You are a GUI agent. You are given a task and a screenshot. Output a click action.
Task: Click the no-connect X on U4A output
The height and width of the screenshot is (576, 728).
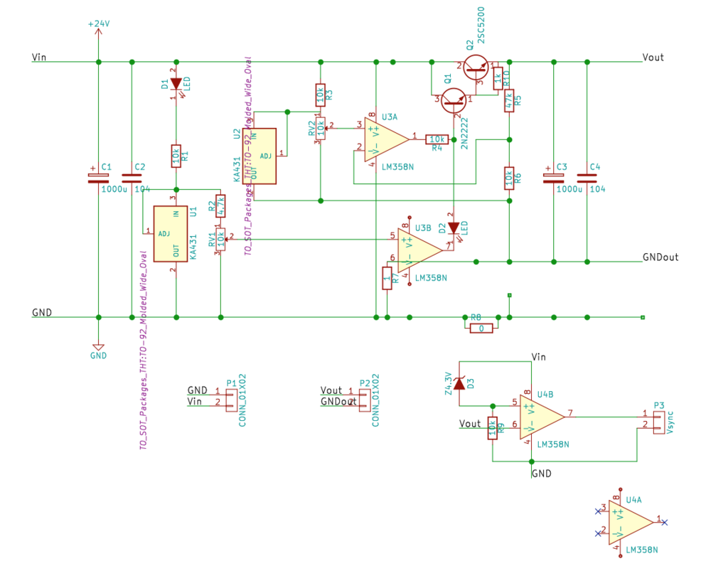click(x=665, y=523)
